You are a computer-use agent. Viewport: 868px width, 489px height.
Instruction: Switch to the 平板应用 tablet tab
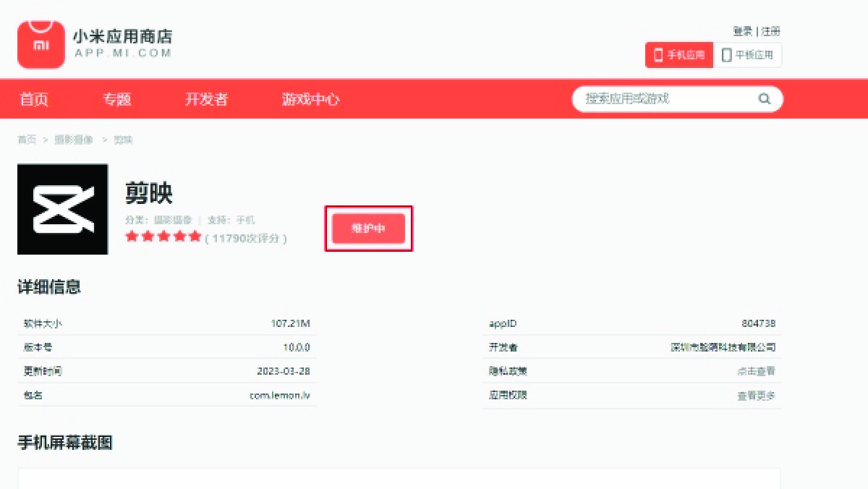[x=747, y=55]
